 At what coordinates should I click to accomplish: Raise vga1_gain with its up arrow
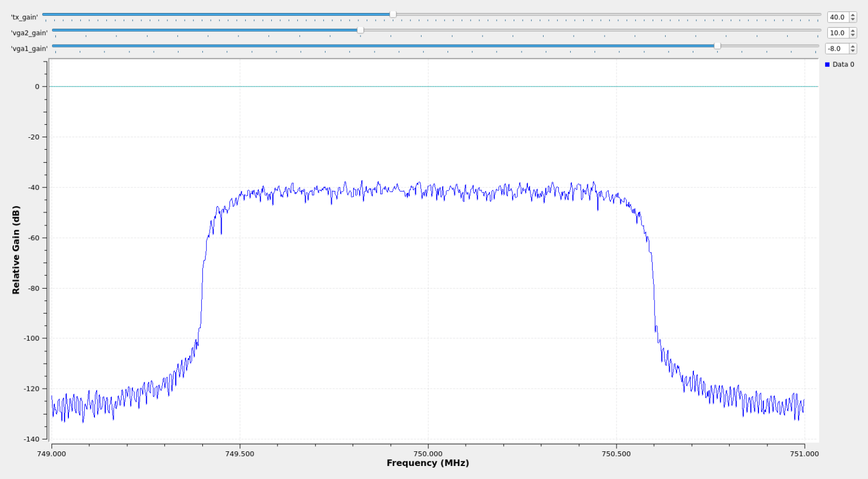(853, 46)
